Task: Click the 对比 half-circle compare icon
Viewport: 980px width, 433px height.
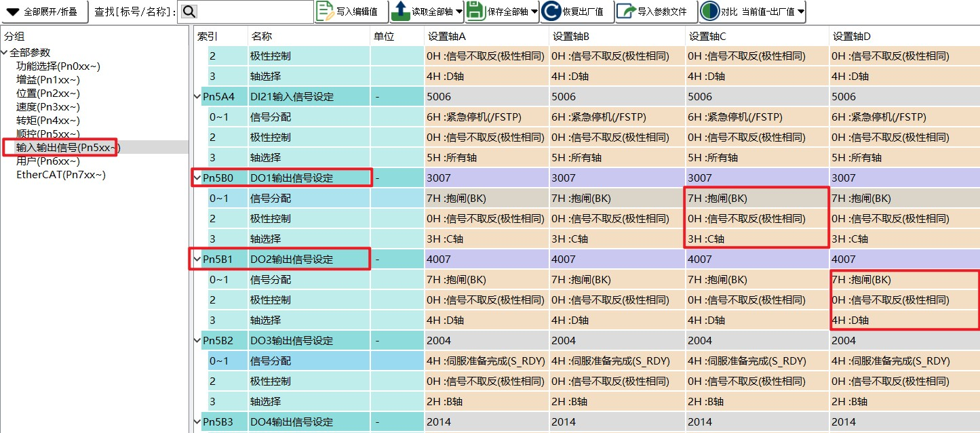Action: coord(709,12)
